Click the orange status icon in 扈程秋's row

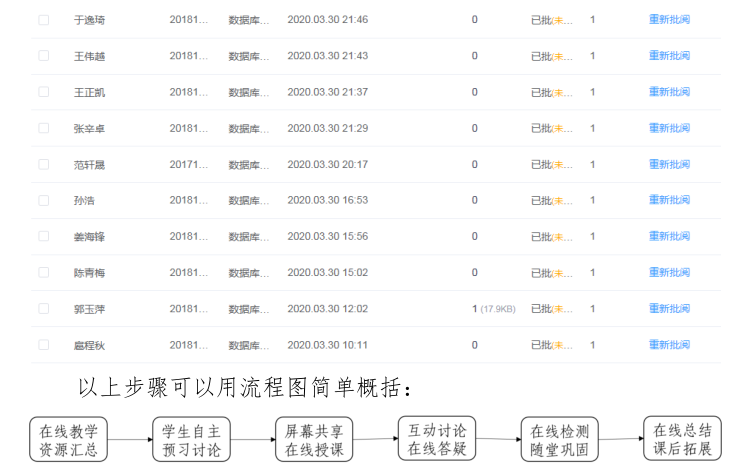click(x=558, y=345)
